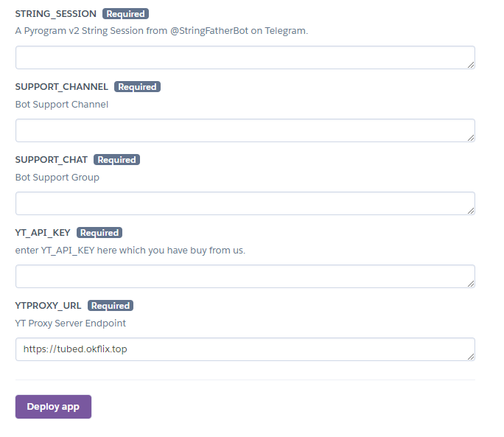The width and height of the screenshot is (504, 437).
Task: Click the Required badge next to SUPPORT_CHANNEL
Action: coord(137,87)
